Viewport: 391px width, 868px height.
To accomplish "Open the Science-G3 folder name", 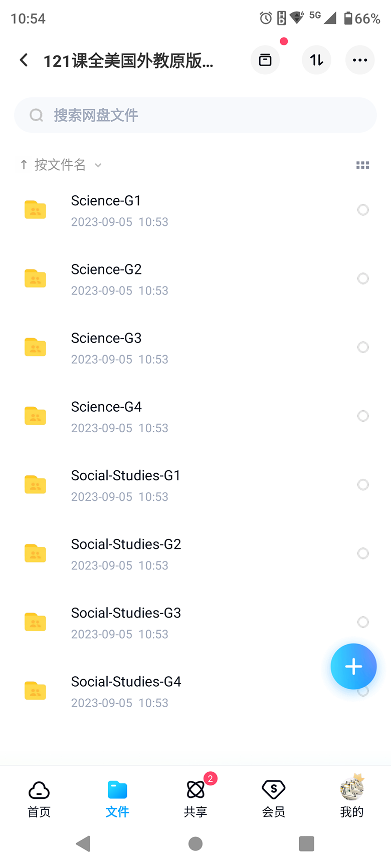I will (x=106, y=338).
